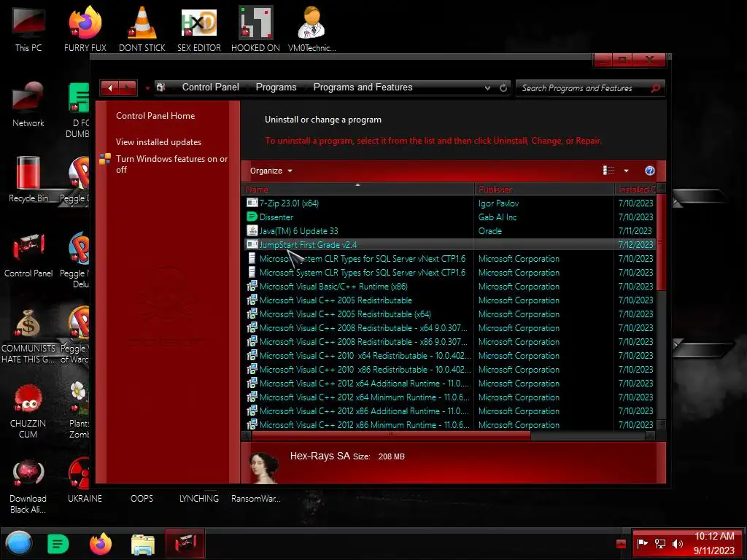Open File Explorer from the taskbar
The width and height of the screenshot is (747, 560).
[x=143, y=544]
